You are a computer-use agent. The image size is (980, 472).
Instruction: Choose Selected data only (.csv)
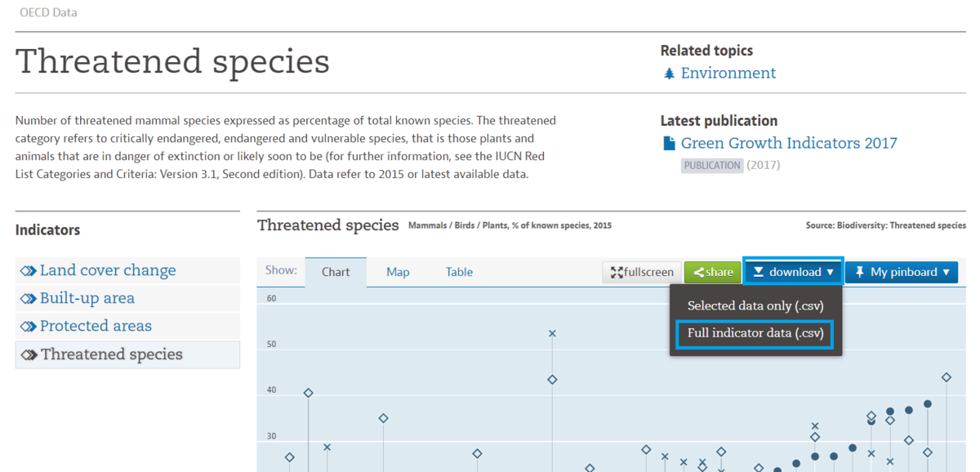coord(755,306)
